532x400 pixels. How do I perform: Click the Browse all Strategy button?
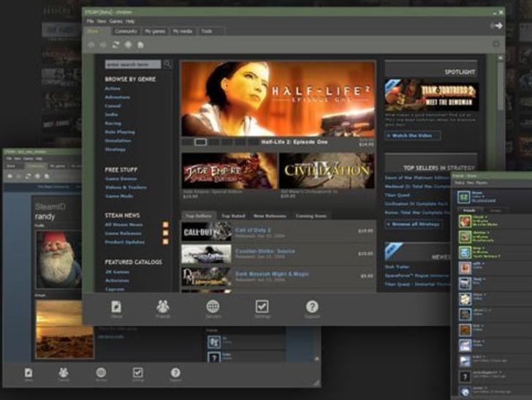[414, 224]
